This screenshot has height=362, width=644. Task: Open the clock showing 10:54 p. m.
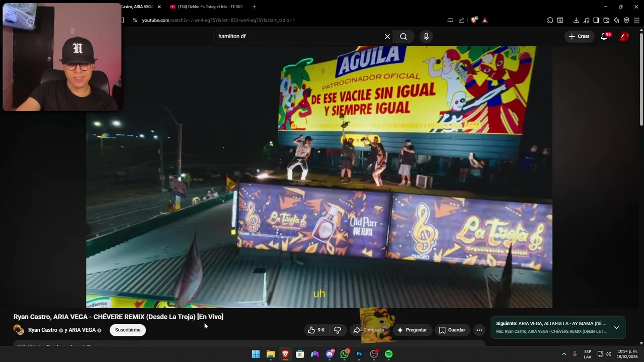pos(627,354)
